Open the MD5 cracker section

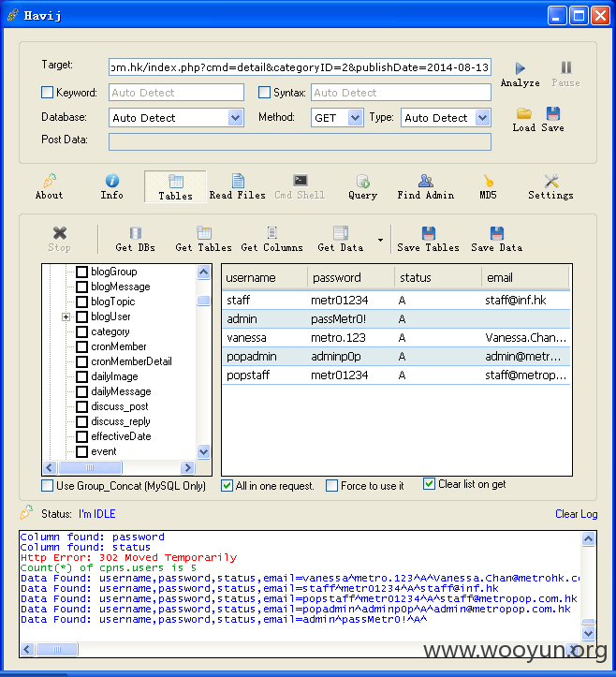(488, 186)
